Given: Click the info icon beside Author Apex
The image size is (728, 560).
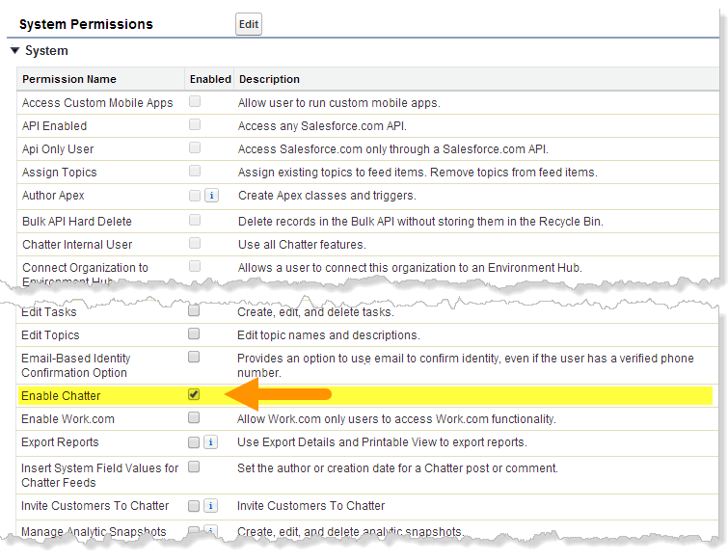Looking at the screenshot, I should pos(211,196).
